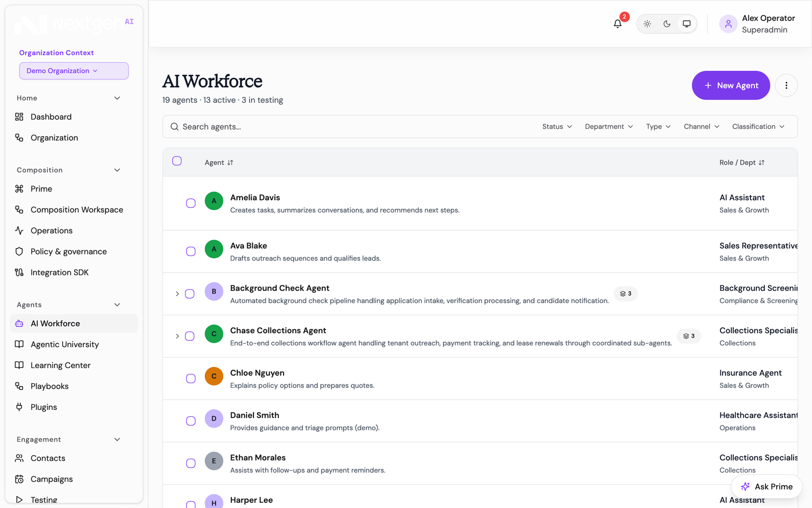
Task: Open the Demo Organization dropdown
Action: pyautogui.click(x=74, y=71)
